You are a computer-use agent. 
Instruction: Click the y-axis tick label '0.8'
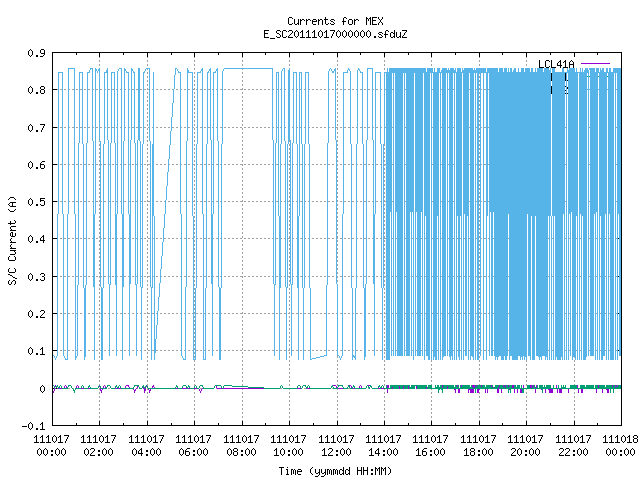tap(36, 90)
